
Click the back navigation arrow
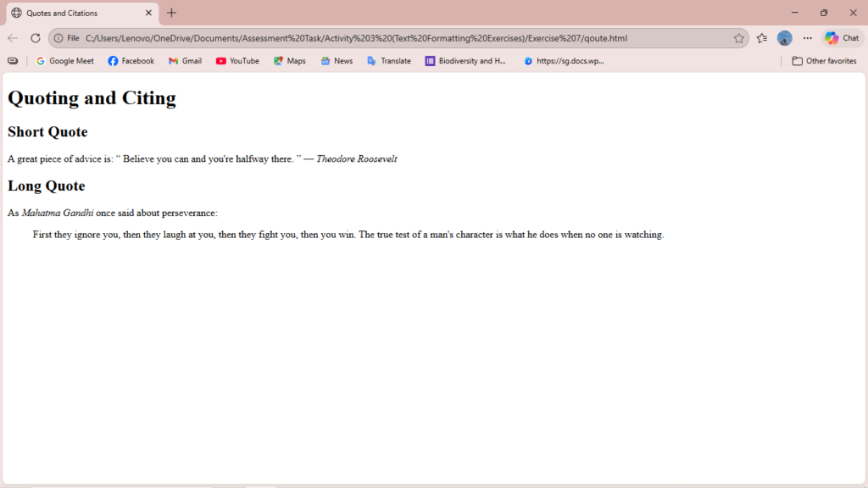click(13, 38)
